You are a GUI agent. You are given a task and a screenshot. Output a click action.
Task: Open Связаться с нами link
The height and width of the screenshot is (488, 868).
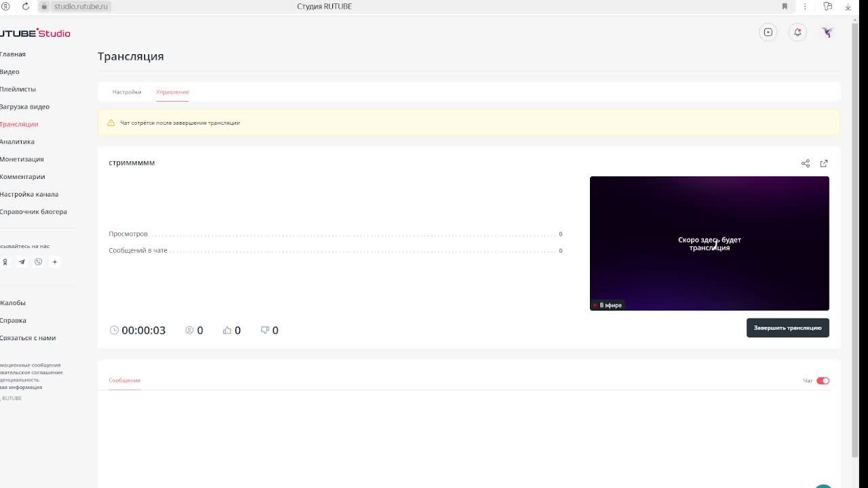point(28,338)
